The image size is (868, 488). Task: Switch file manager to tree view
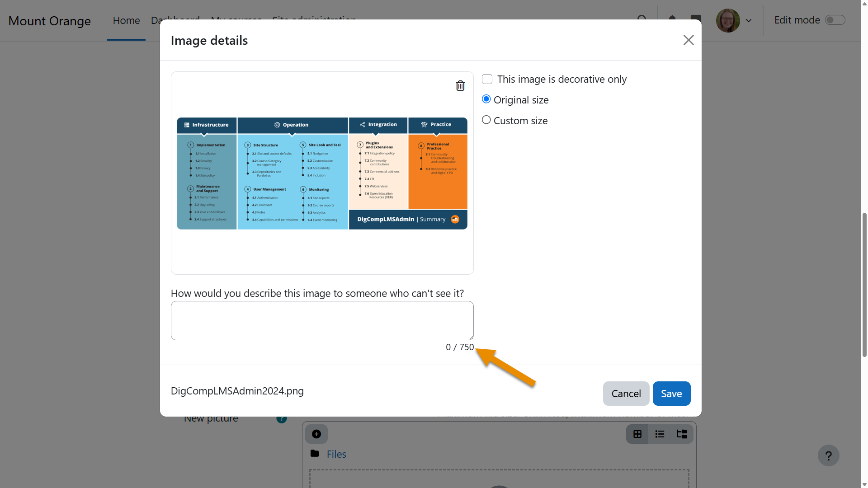point(682,434)
